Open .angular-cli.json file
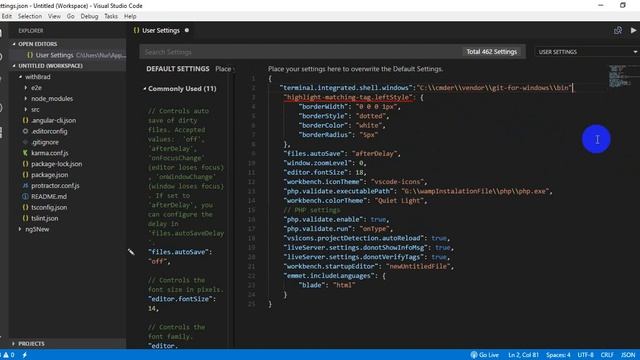 click(53, 120)
